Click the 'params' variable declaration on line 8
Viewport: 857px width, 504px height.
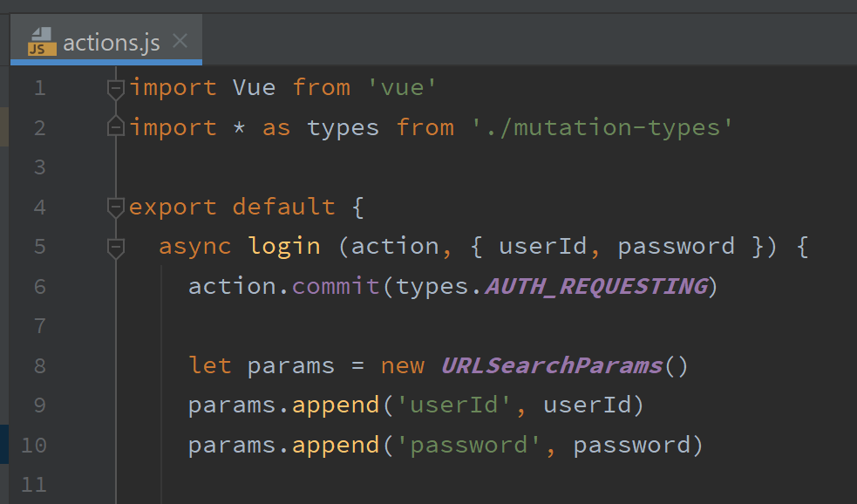[291, 366]
